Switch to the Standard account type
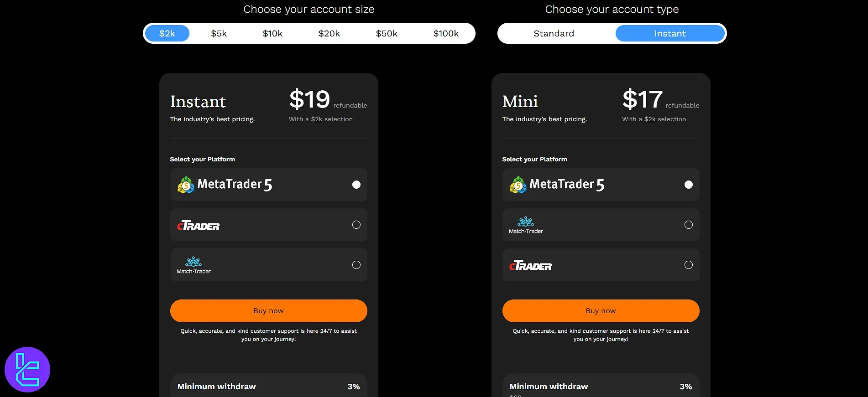Image resolution: width=868 pixels, height=397 pixels. [x=554, y=33]
